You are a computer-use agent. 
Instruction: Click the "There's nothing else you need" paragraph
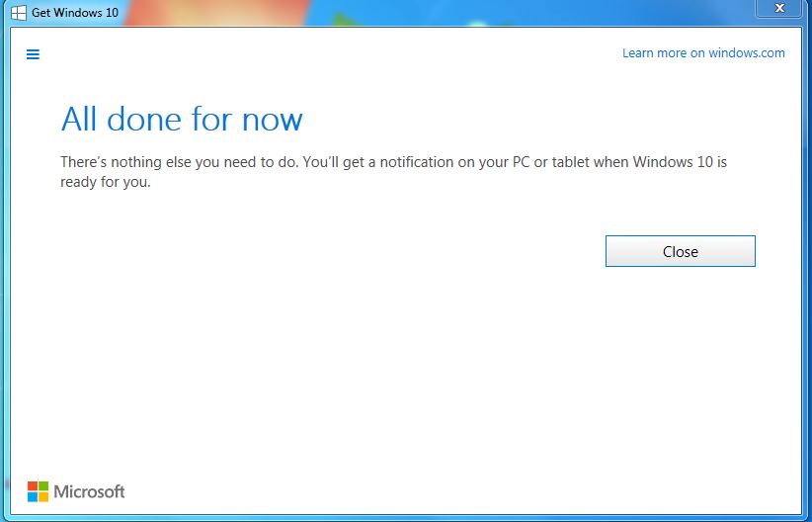point(393,172)
